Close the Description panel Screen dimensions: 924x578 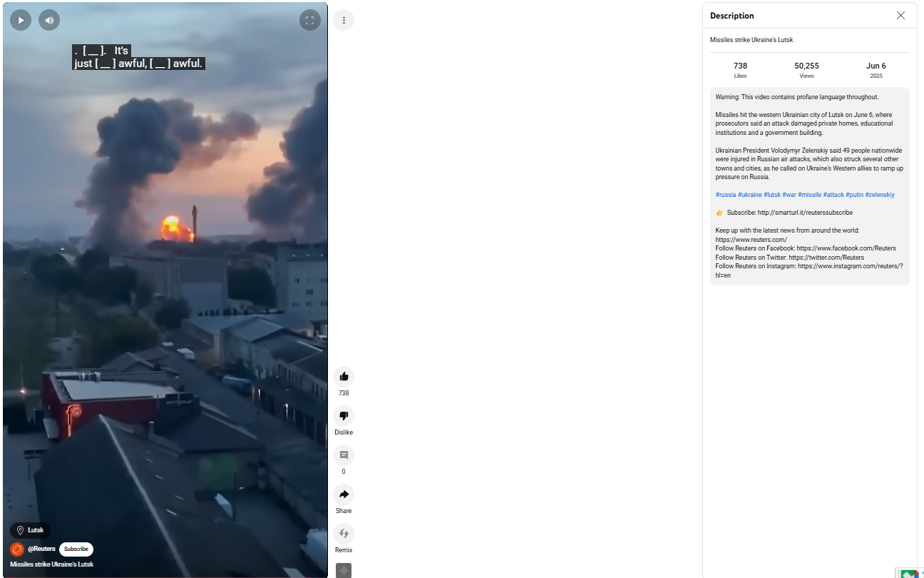pos(900,16)
